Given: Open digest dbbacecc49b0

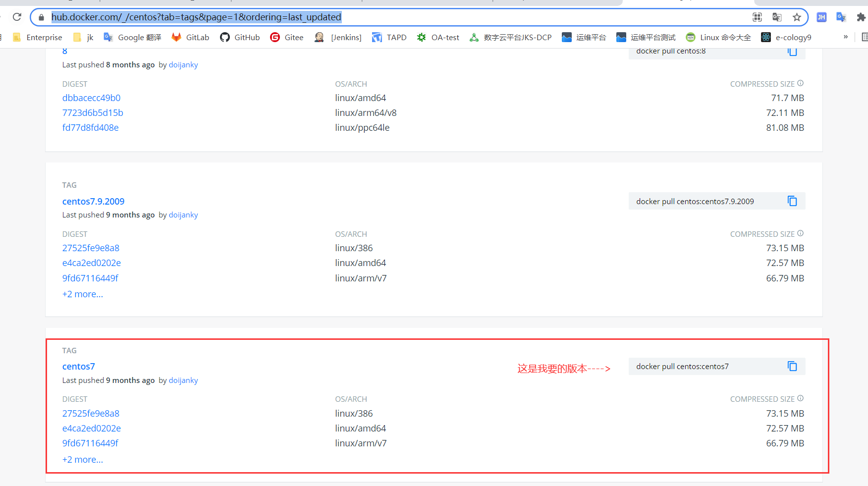Looking at the screenshot, I should [91, 98].
